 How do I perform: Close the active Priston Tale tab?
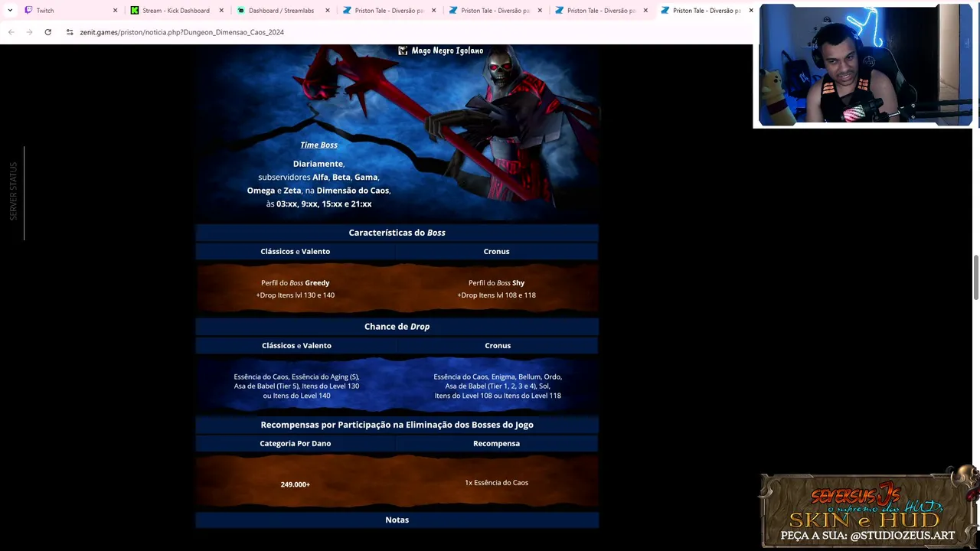tap(750, 11)
